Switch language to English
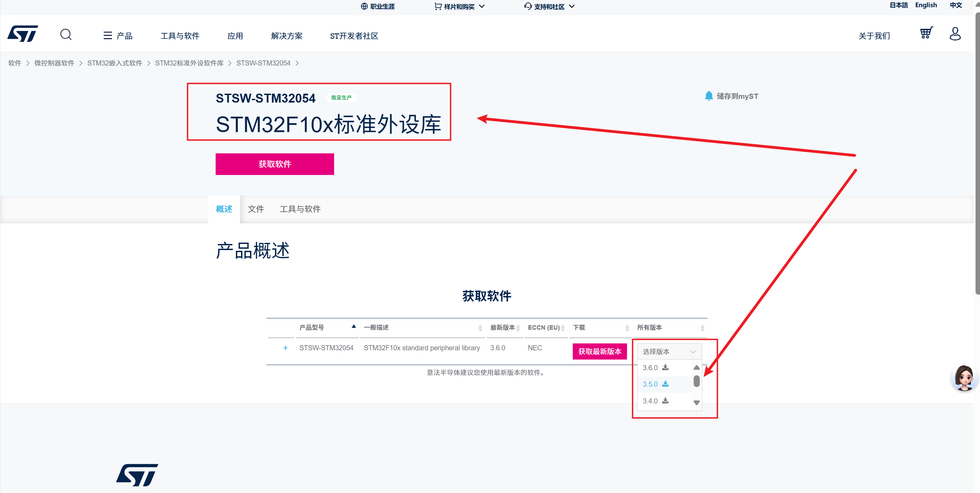Viewport: 980px width, 493px height. click(x=926, y=5)
